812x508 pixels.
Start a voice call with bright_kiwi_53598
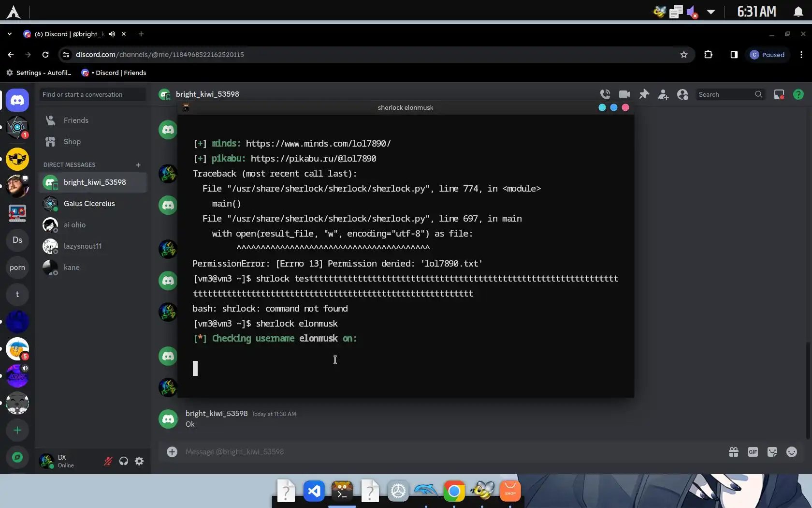[605, 94]
